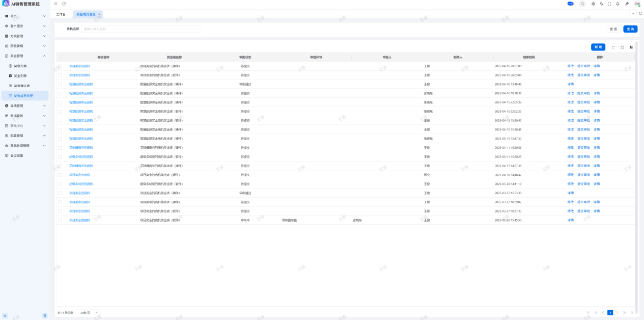Open the column settings grid icon
Screen dimensions: 644x320
point(631,47)
